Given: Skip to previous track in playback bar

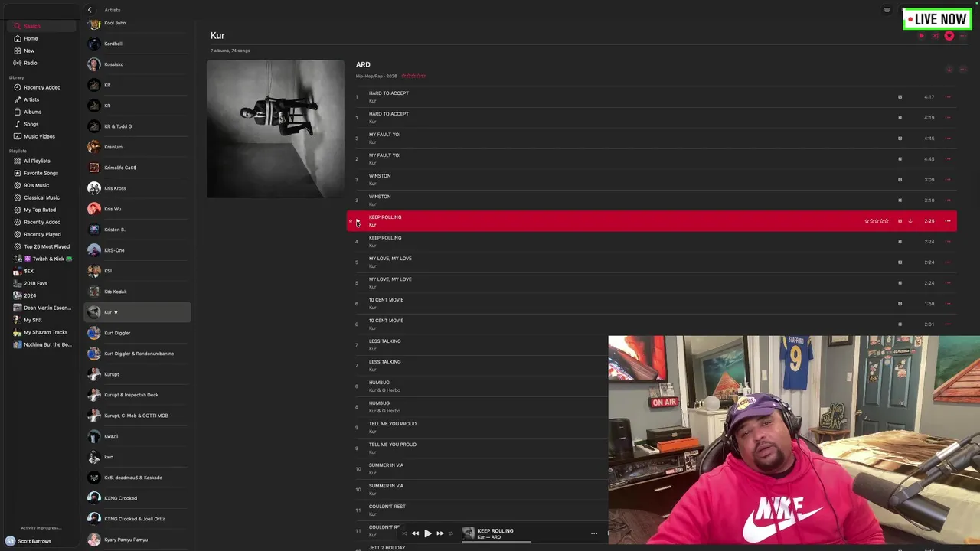Looking at the screenshot, I should pos(415,533).
